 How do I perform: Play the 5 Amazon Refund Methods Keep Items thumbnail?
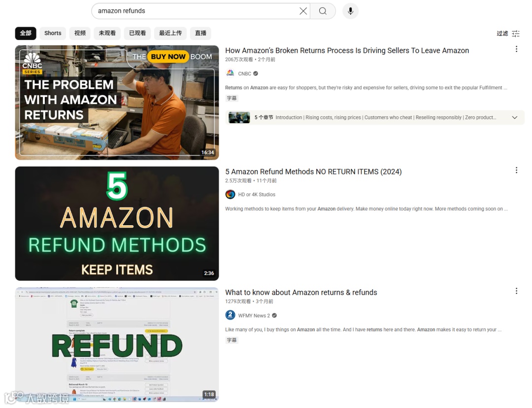pyautogui.click(x=117, y=223)
